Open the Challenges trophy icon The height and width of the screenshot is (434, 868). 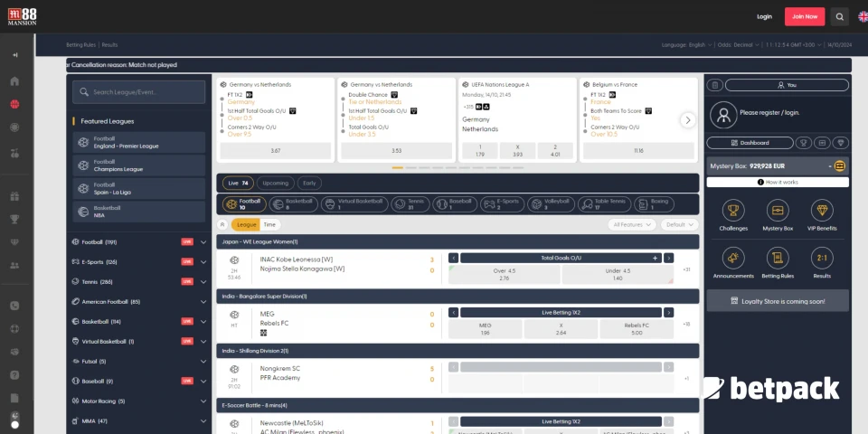pos(733,211)
